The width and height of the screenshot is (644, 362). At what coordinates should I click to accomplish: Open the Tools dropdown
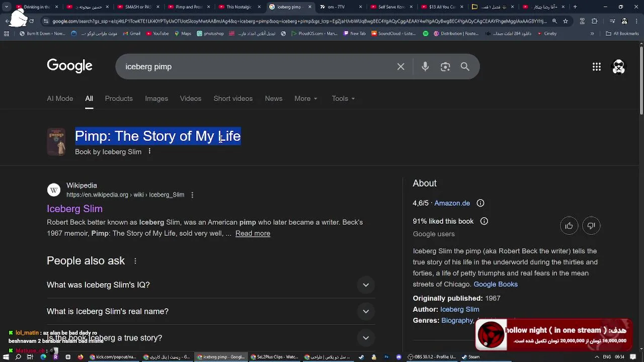click(343, 99)
